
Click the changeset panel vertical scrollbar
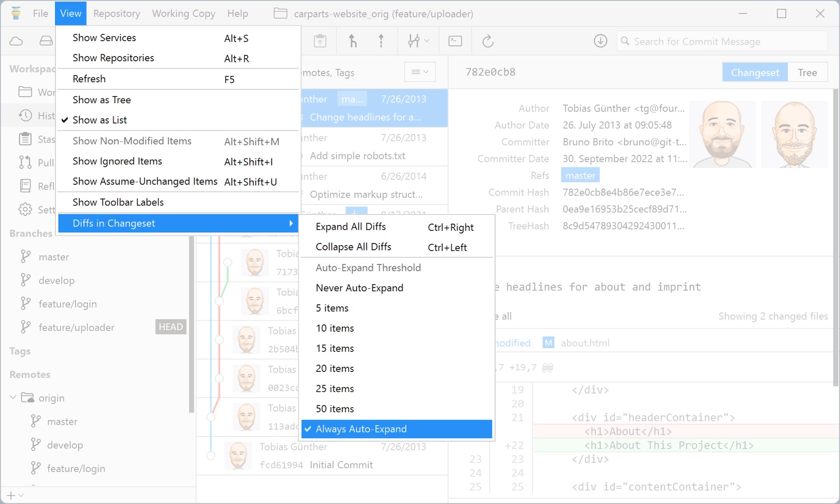(835, 238)
